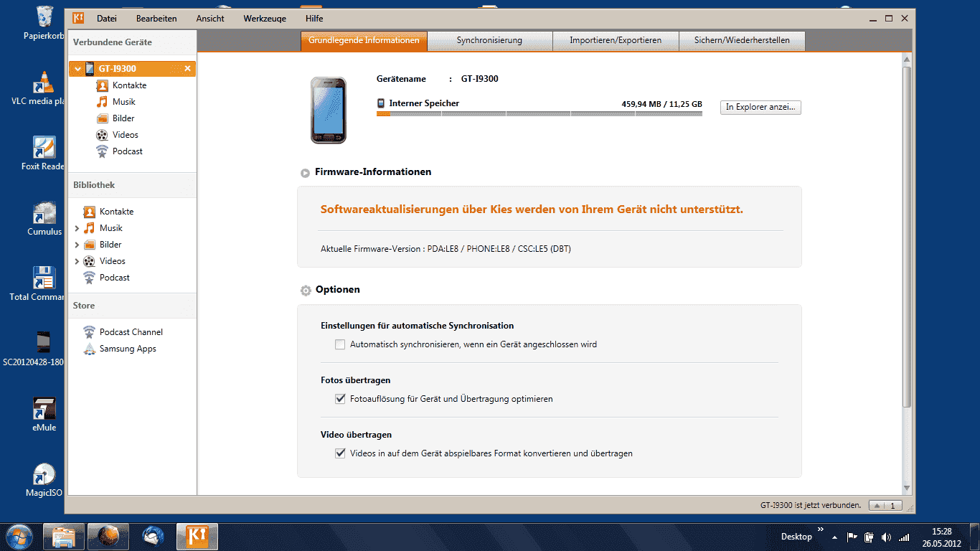Open Thunderbird from the taskbar
Screen dimensions: 980x551
(152, 536)
